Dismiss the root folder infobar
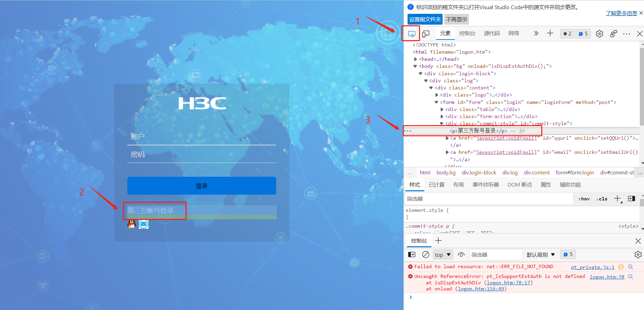 click(x=641, y=13)
